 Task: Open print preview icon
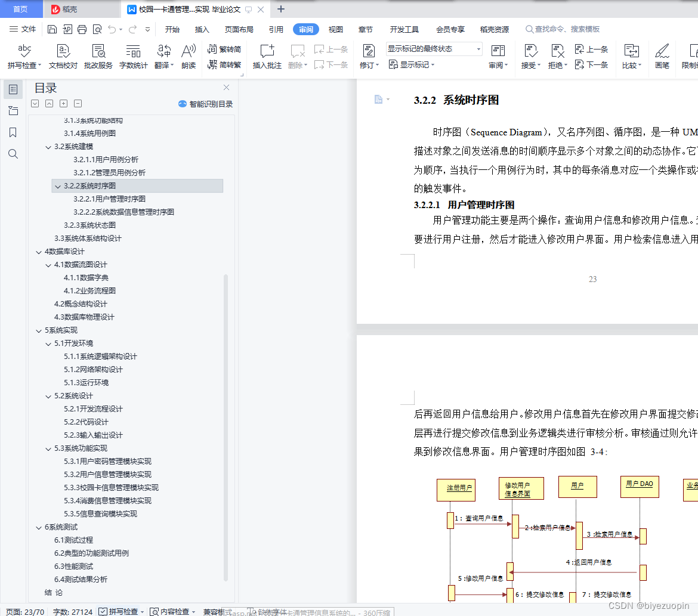97,29
